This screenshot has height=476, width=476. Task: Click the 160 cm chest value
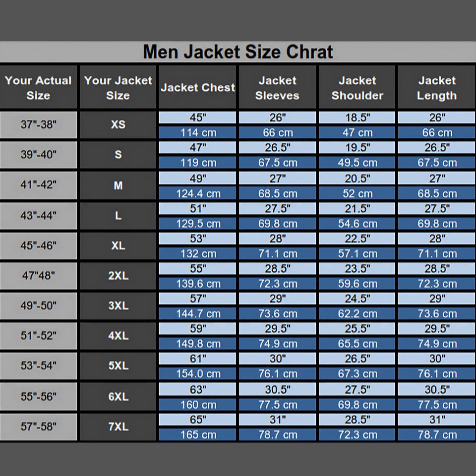[x=198, y=405]
